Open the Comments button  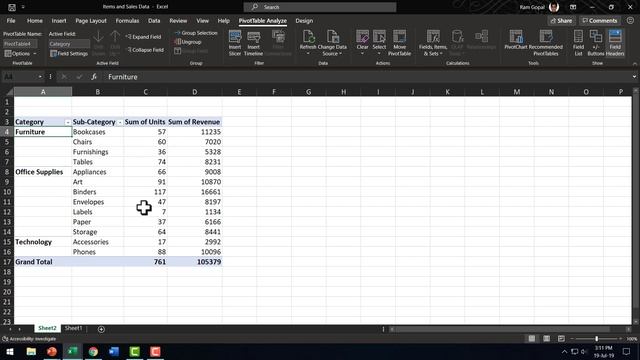[x=600, y=21]
